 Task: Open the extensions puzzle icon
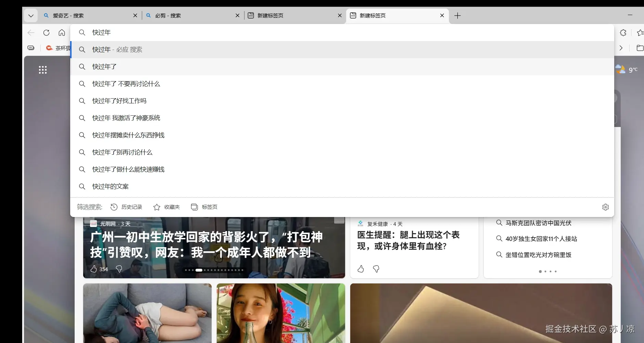(x=623, y=33)
